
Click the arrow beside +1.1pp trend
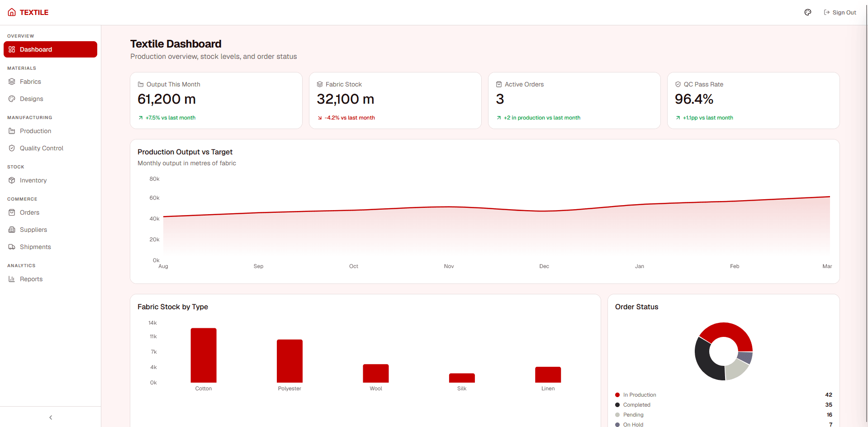click(678, 118)
